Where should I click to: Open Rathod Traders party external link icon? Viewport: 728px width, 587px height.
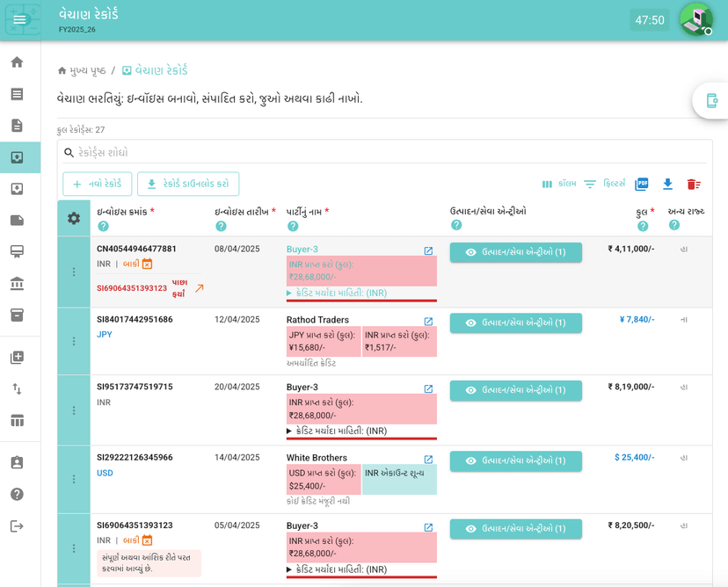(x=428, y=322)
